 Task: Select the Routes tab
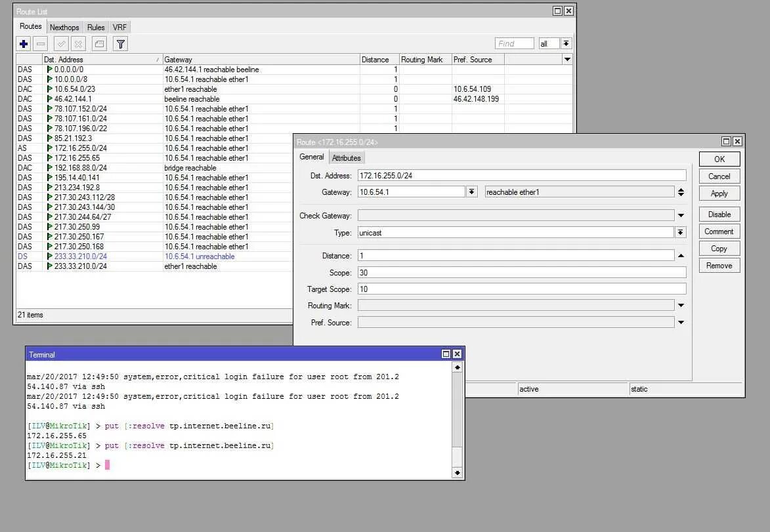click(x=30, y=26)
